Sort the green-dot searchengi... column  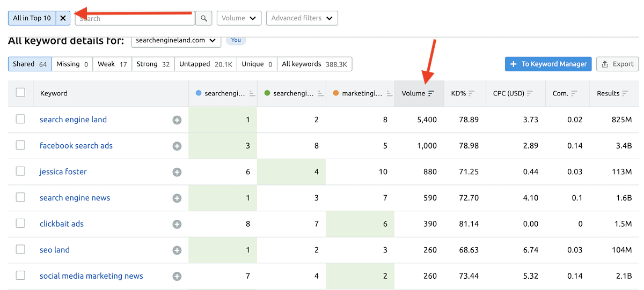point(321,93)
